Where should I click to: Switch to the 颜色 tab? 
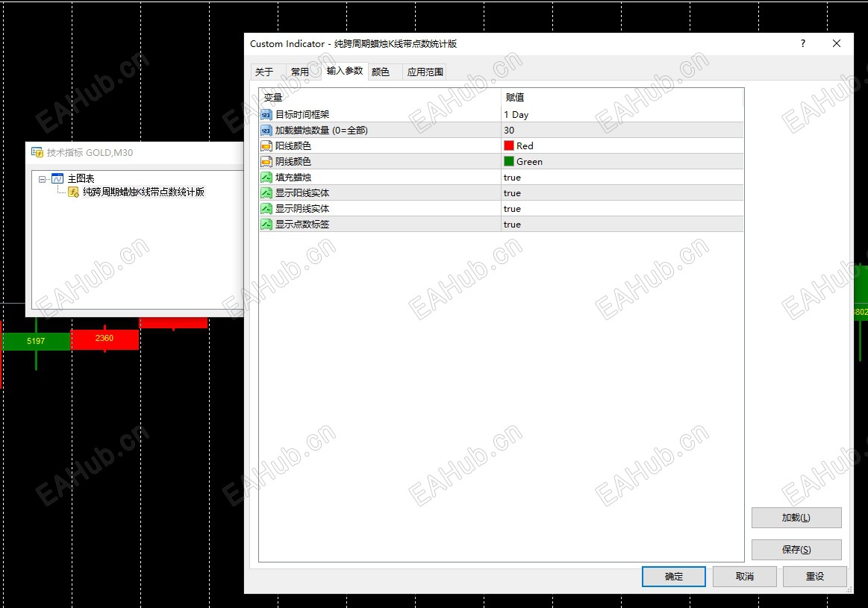tap(382, 72)
